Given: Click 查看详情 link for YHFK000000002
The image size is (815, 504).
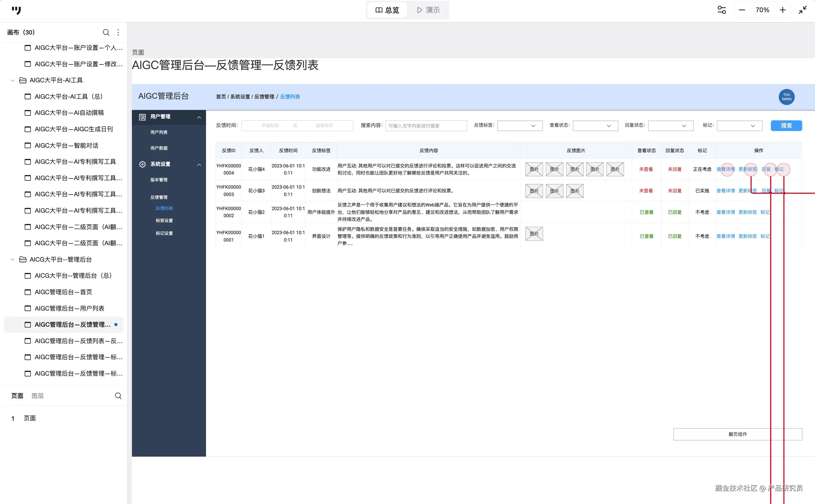Looking at the screenshot, I should tap(725, 212).
